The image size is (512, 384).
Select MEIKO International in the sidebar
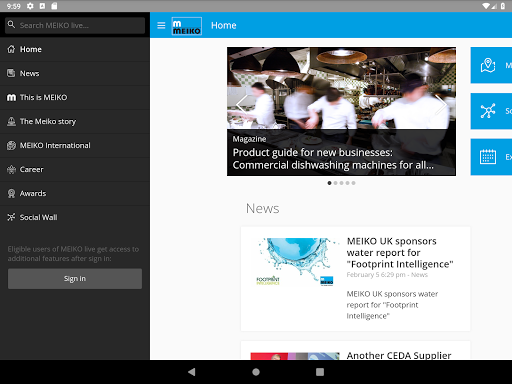pos(75,145)
